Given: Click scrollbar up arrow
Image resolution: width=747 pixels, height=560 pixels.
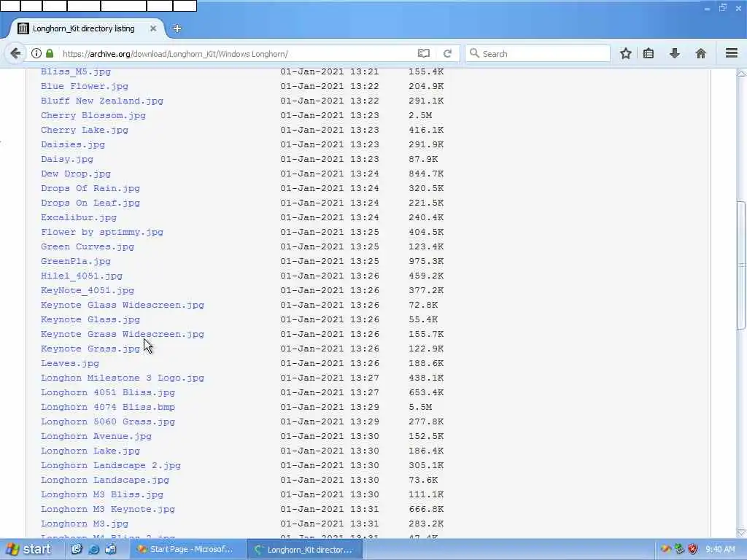Looking at the screenshot, I should (741, 74).
